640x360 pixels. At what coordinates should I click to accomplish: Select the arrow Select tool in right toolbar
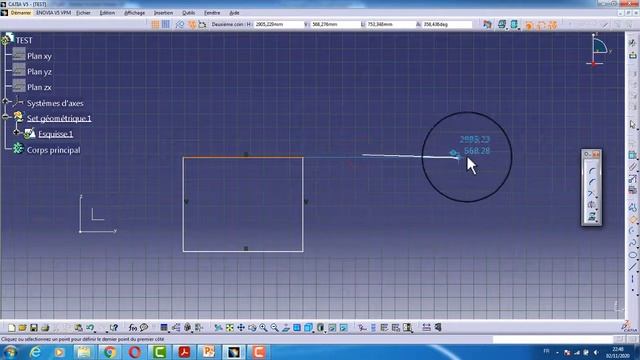coord(632,124)
